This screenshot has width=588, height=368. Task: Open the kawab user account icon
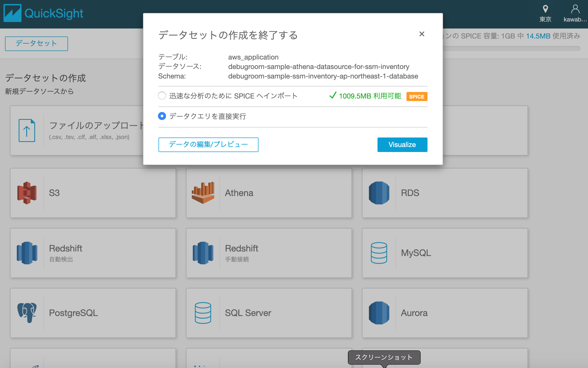[575, 9]
